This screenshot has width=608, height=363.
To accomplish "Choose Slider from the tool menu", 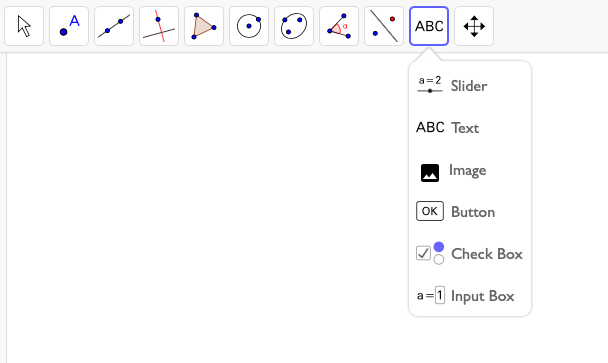I will pyautogui.click(x=470, y=86).
